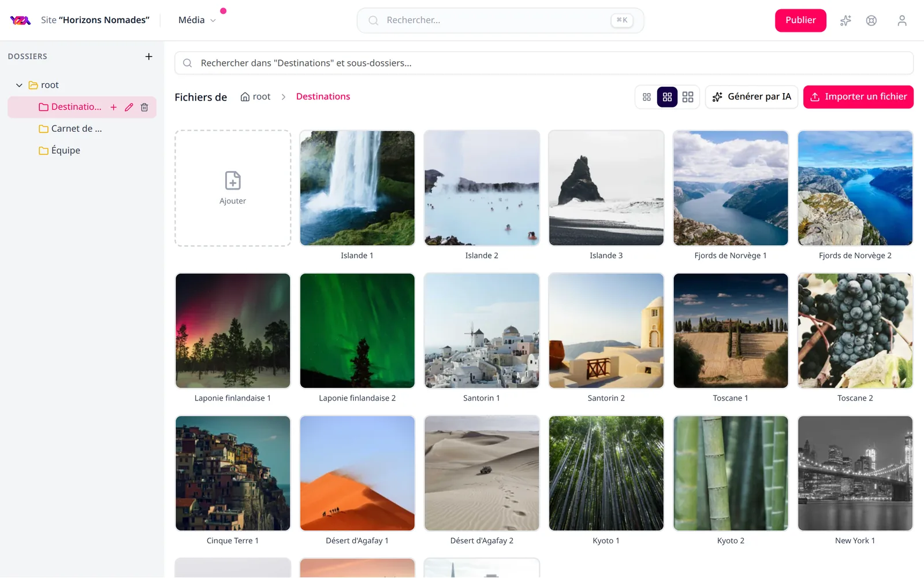Screen dimensions: 924x578
Task: Collapse the root folder tree
Action: (19, 85)
